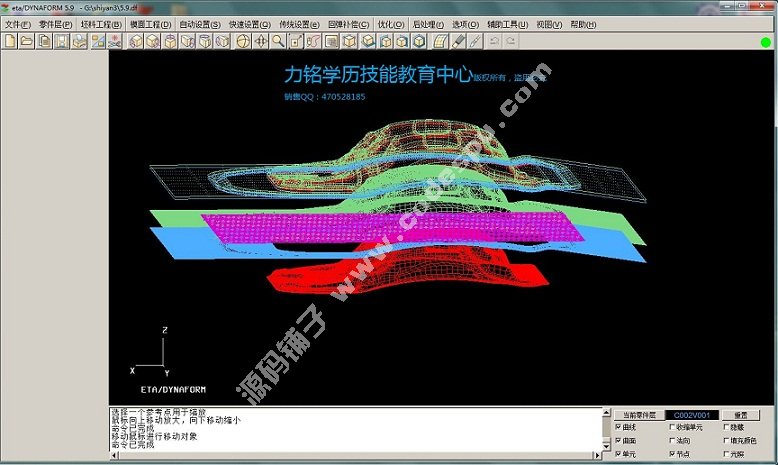Uncheck the 单元 checkbox
This screenshot has height=465, width=778.
tap(618, 454)
